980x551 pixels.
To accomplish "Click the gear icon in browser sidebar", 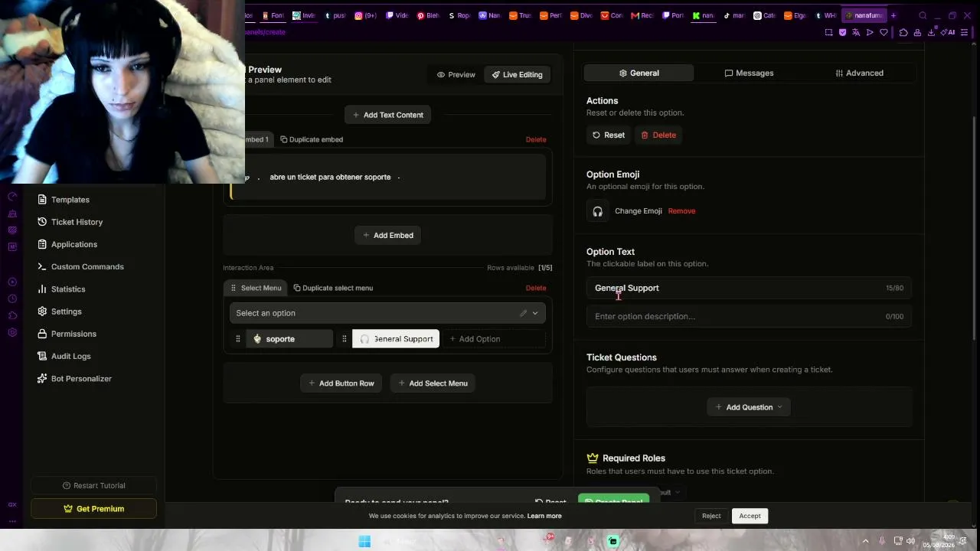I will coord(12,333).
